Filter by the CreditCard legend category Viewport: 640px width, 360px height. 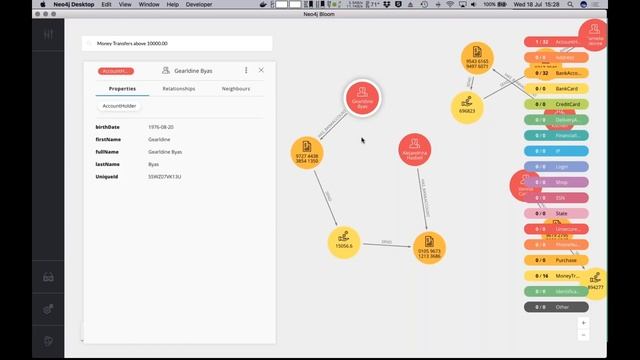point(556,104)
